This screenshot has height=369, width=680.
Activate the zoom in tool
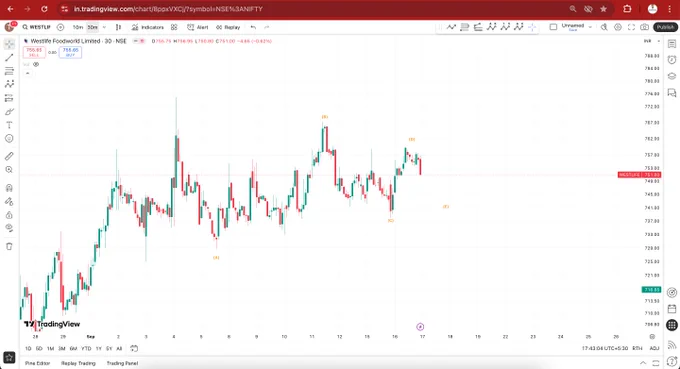[x=9, y=170]
